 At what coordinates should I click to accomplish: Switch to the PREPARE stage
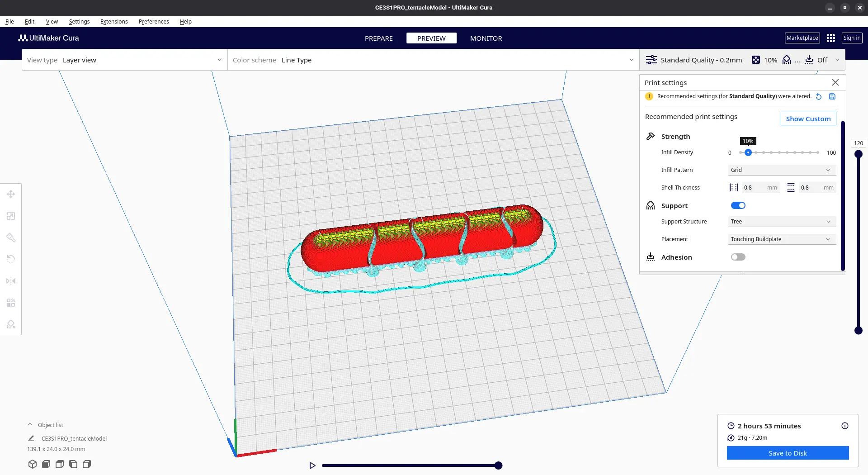[379, 38]
